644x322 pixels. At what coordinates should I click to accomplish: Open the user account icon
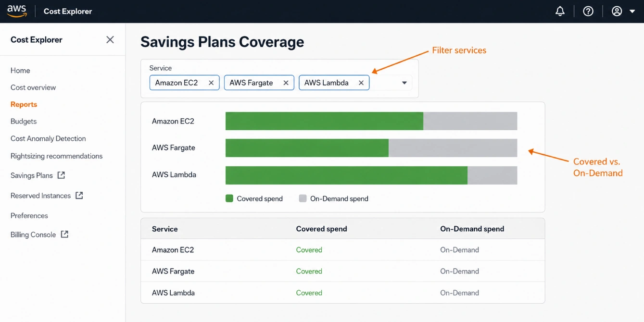tap(617, 11)
